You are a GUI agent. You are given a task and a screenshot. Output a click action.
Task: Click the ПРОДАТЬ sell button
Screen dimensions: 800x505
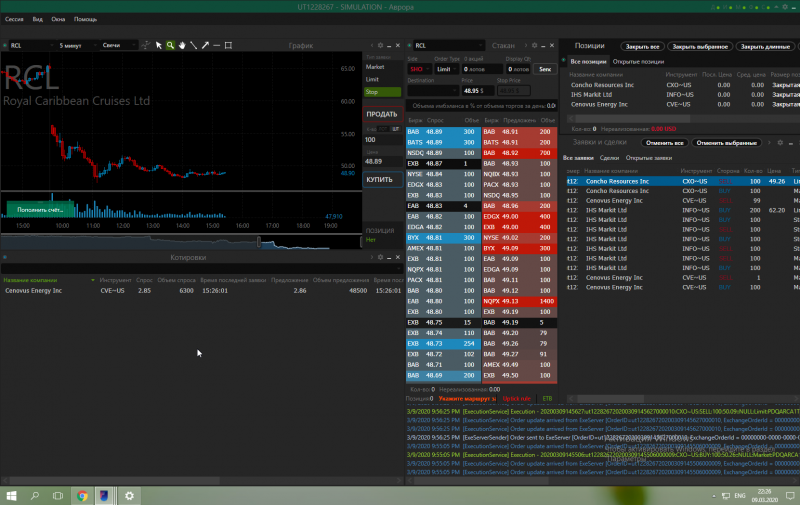point(382,114)
